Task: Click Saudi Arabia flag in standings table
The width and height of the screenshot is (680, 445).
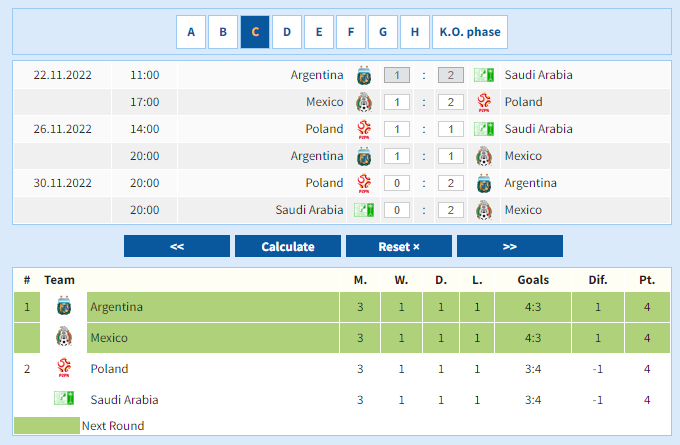Action: point(64,399)
